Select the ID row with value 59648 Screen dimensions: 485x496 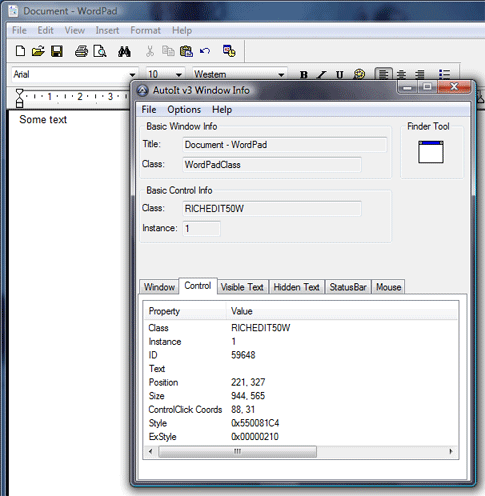point(300,355)
